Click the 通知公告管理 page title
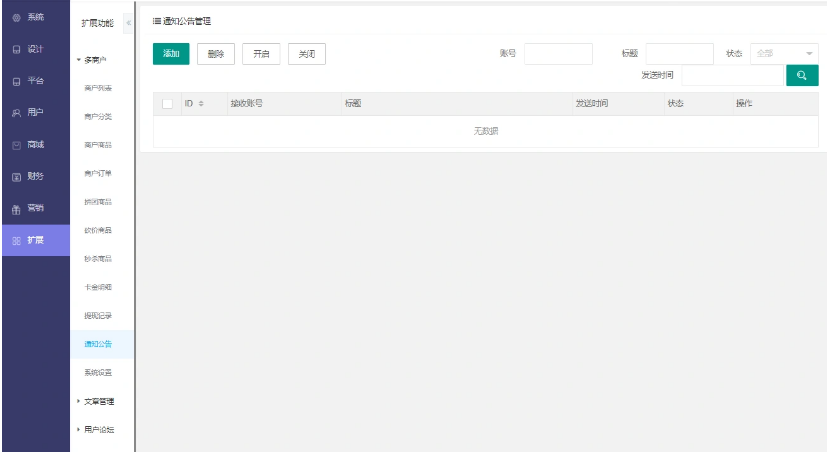The image size is (827, 452). click(187, 21)
